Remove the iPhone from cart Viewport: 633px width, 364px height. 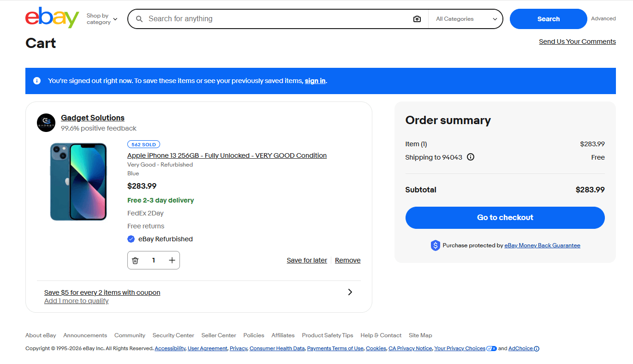pos(348,260)
